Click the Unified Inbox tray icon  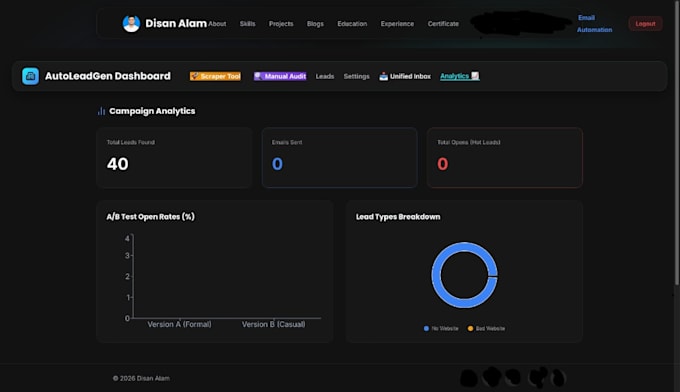point(383,76)
